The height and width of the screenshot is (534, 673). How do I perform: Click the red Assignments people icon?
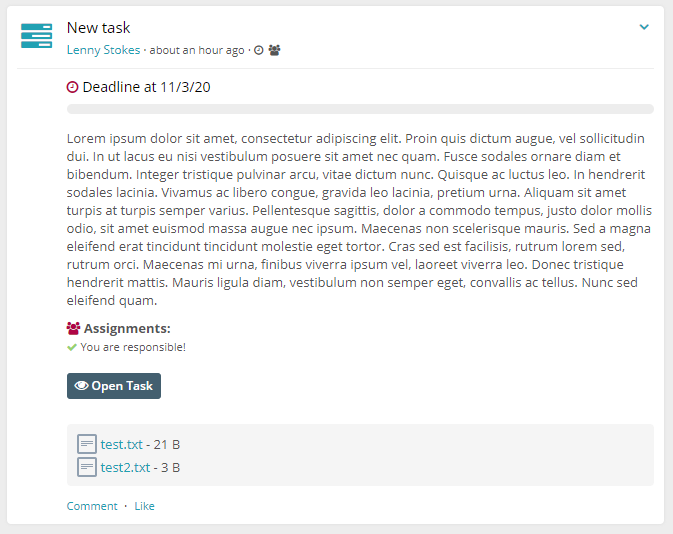pos(73,328)
